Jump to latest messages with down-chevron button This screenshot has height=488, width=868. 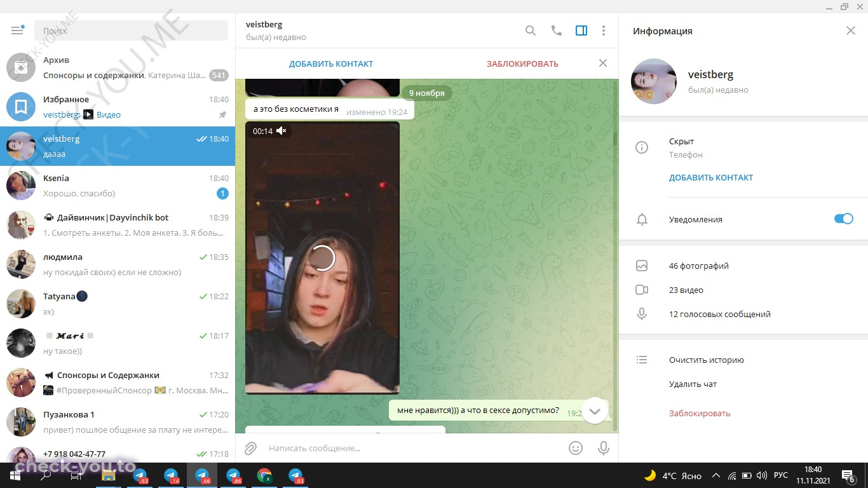(x=595, y=411)
